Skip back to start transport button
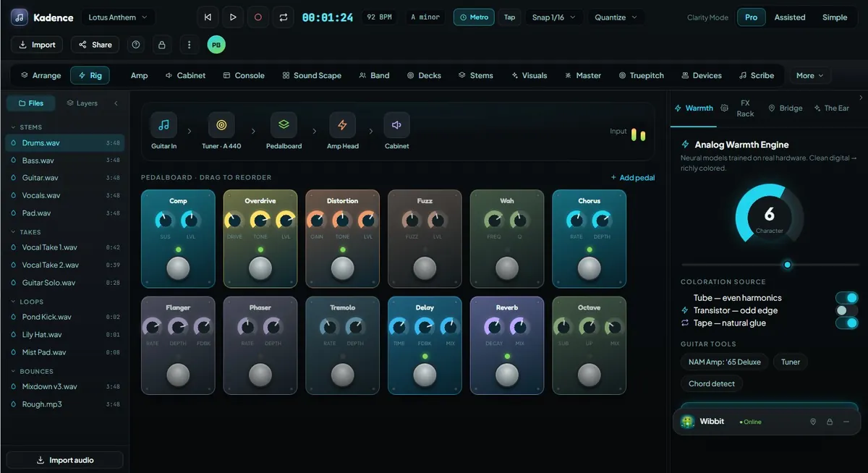The height and width of the screenshot is (473, 868). pos(208,17)
